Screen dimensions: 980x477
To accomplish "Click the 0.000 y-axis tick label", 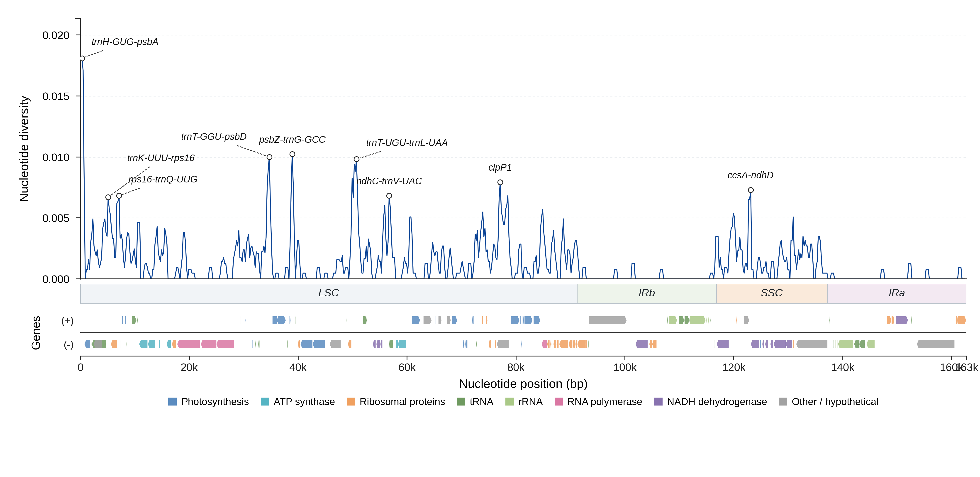I will pos(56,279).
